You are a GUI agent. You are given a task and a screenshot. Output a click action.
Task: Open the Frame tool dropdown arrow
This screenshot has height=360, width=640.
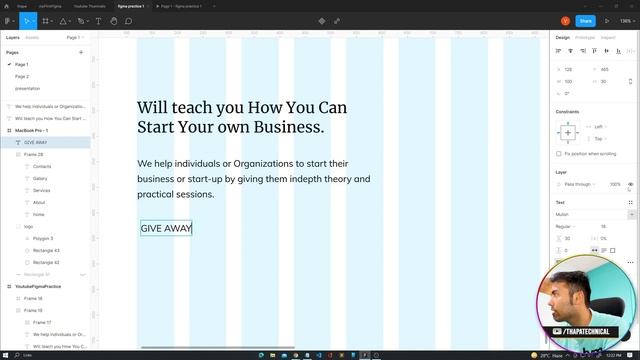pos(52,21)
